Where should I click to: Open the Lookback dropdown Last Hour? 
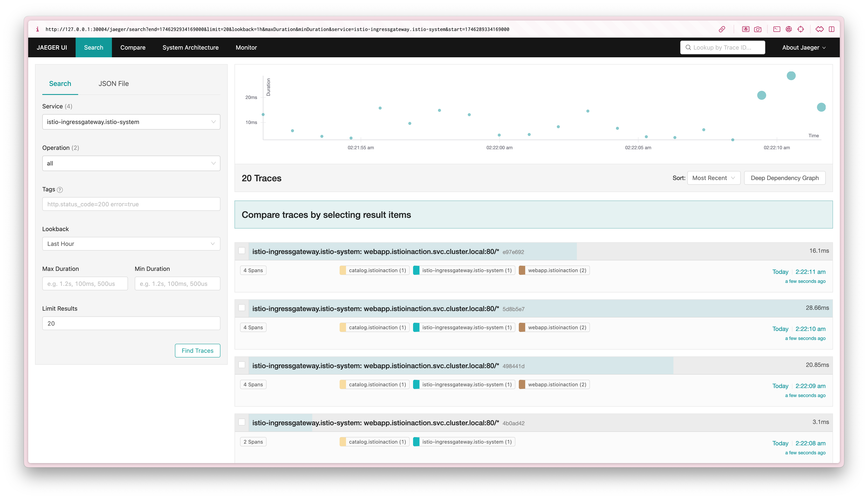(131, 244)
